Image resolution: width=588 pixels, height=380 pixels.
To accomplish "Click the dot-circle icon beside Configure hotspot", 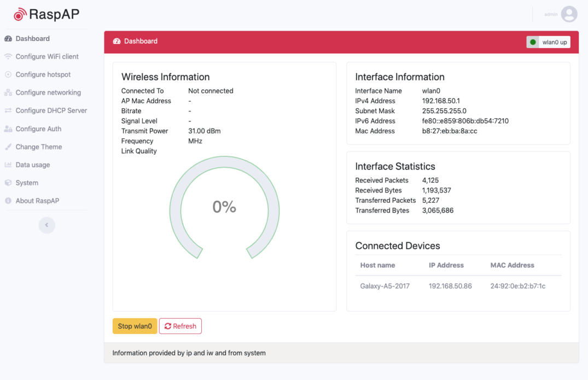I will coord(8,74).
